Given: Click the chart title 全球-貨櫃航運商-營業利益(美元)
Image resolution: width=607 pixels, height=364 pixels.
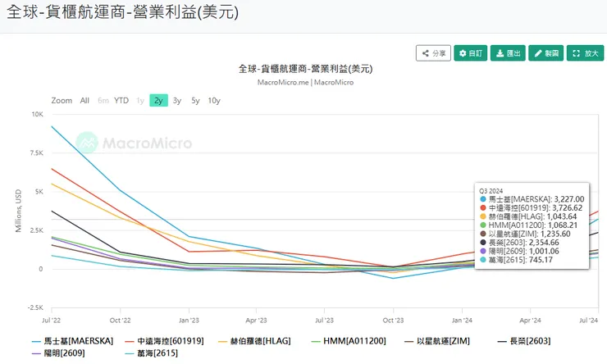Looking at the screenshot, I should click(x=305, y=69).
